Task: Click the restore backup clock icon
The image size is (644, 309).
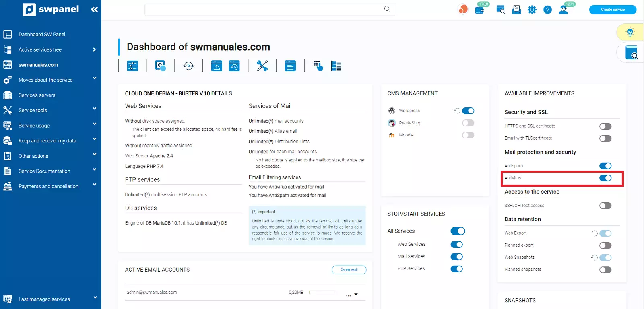Action: [x=234, y=66]
